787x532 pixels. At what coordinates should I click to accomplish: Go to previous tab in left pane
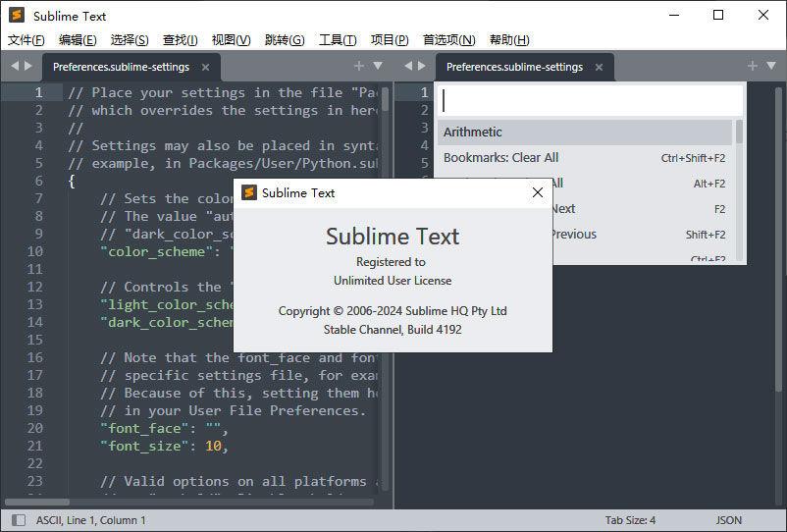(x=15, y=66)
